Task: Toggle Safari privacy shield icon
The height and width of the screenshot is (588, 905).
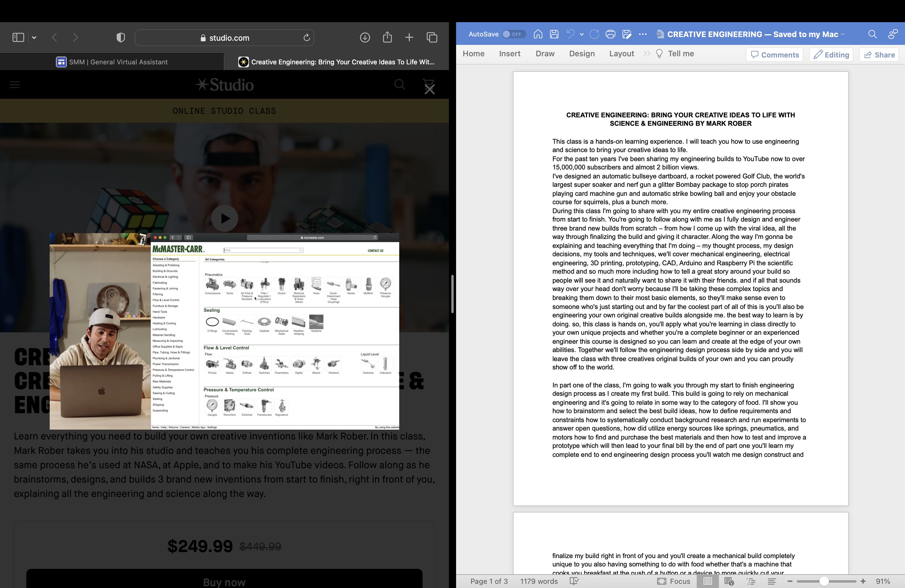Action: point(121,37)
